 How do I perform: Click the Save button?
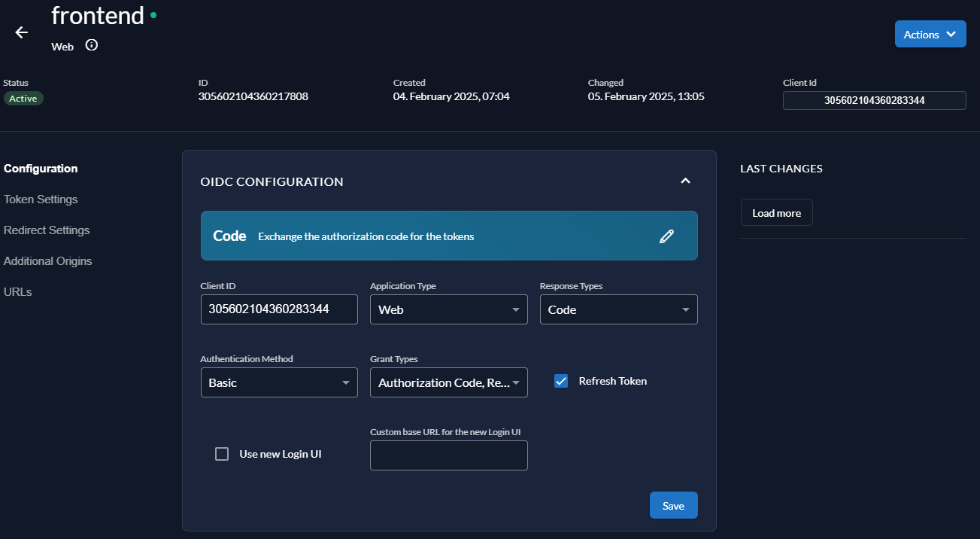click(674, 506)
